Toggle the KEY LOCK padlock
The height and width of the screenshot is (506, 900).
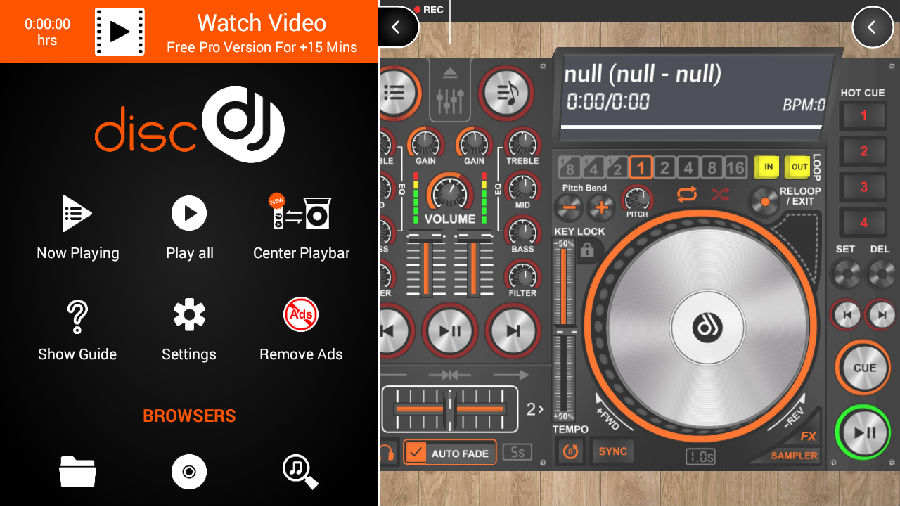[586, 250]
